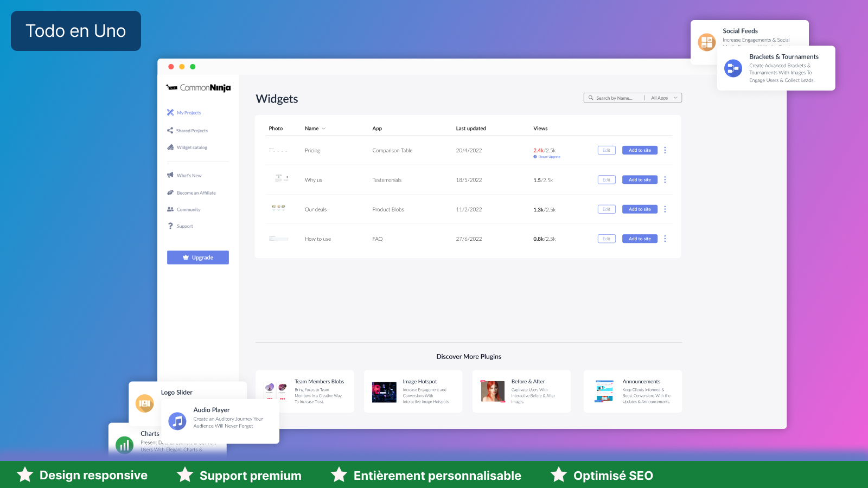Screen dimensions: 868x488
Task: Click the Search by Name field
Action: coord(614,98)
